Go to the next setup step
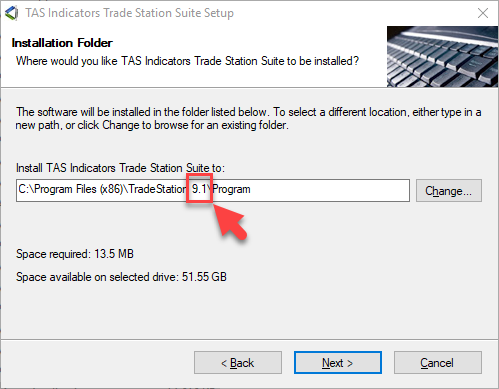Image resolution: width=499 pixels, height=389 pixels. (x=338, y=362)
